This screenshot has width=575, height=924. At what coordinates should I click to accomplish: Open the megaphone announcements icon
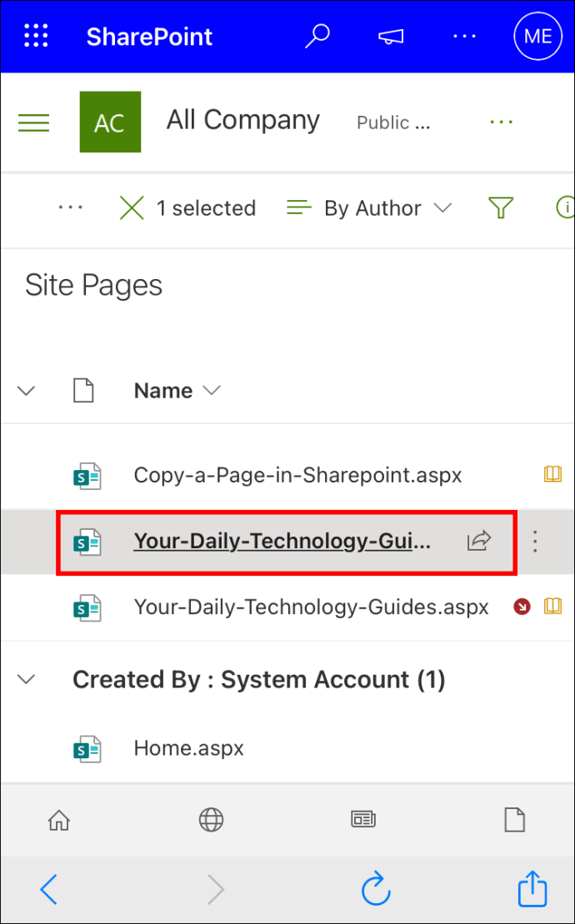pos(391,37)
